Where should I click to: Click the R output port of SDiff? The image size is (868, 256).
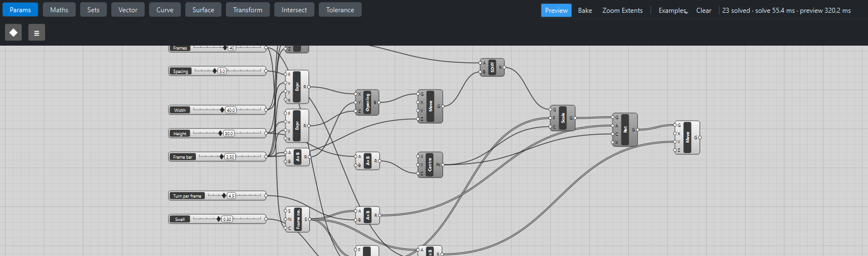[504, 67]
